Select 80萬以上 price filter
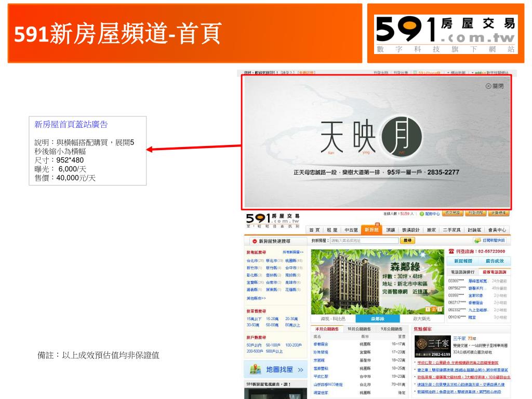 pyautogui.click(x=292, y=325)
